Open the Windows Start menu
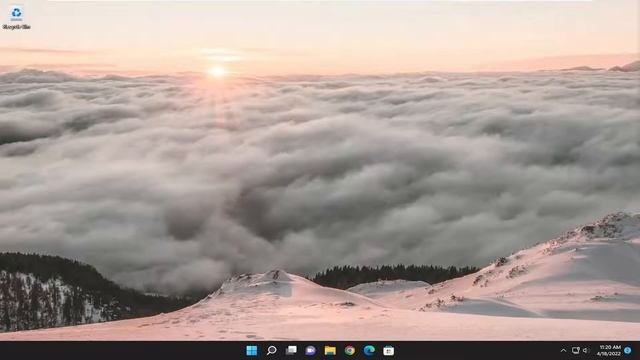The width and height of the screenshot is (640, 360). (x=252, y=350)
